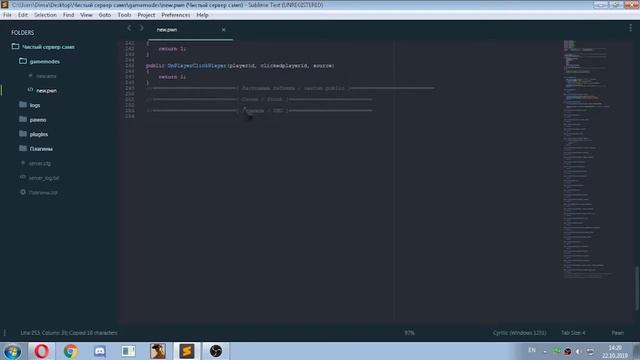
Task: Open the character game icon in taskbar
Action: [x=158, y=351]
